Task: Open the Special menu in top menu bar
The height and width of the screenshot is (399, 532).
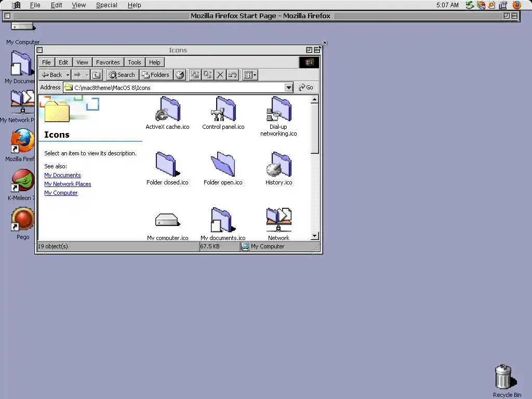Action: [x=107, y=5]
